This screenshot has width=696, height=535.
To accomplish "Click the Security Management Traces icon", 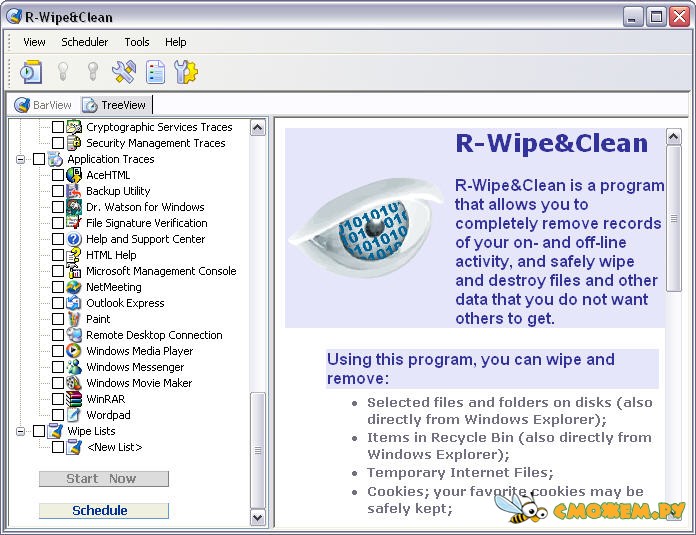I will (74, 143).
